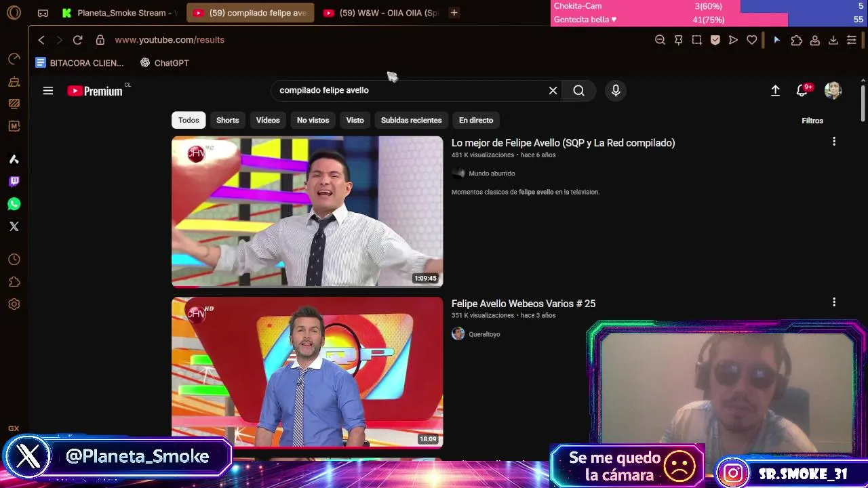This screenshot has width=868, height=488.
Task: Go back to previous page
Action: click(41, 40)
